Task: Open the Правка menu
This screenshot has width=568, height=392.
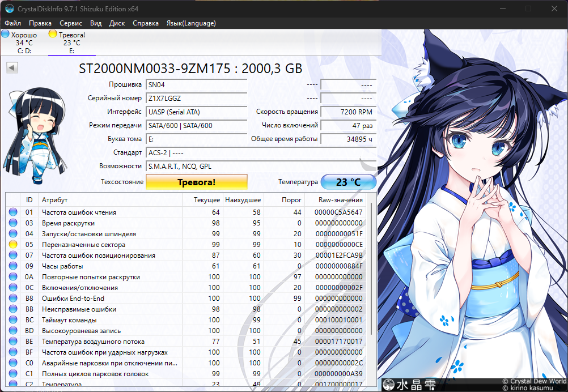Action: pyautogui.click(x=40, y=23)
